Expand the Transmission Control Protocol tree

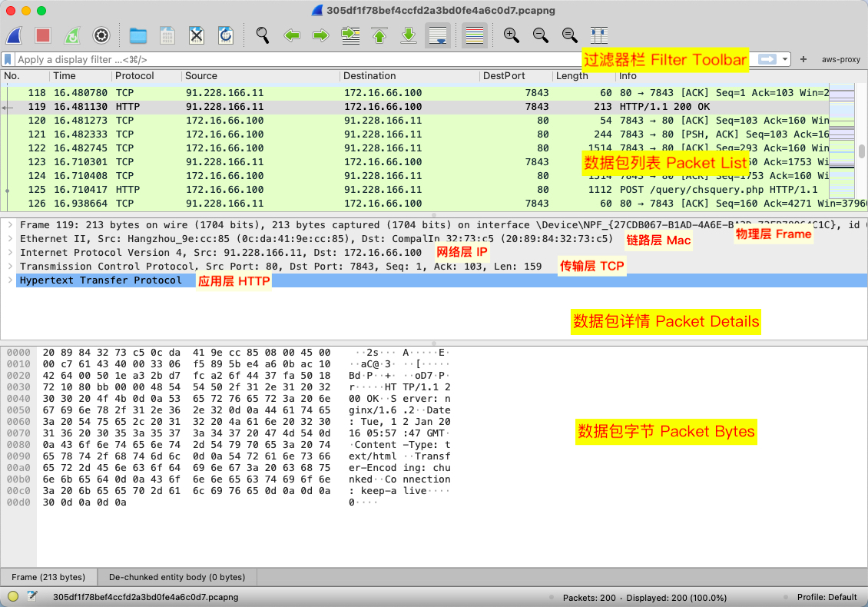tap(8, 267)
